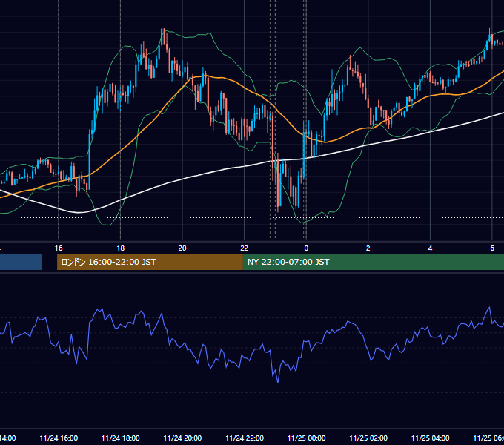Click the blue session bar left of ロンドン
This screenshot has height=445, width=504.
pos(21,262)
